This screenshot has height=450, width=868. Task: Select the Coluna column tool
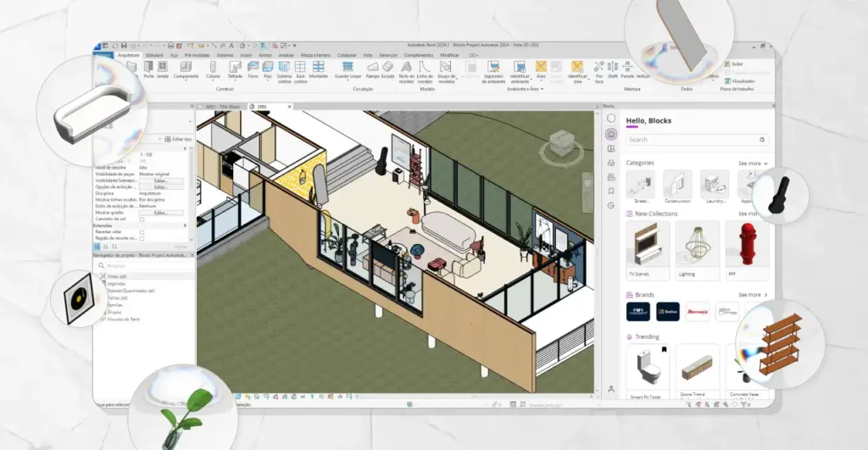[213, 69]
